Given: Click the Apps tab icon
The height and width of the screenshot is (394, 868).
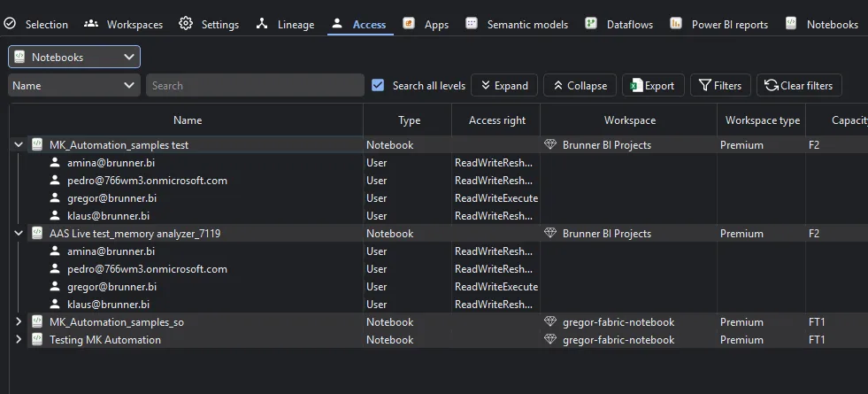Looking at the screenshot, I should (x=409, y=23).
